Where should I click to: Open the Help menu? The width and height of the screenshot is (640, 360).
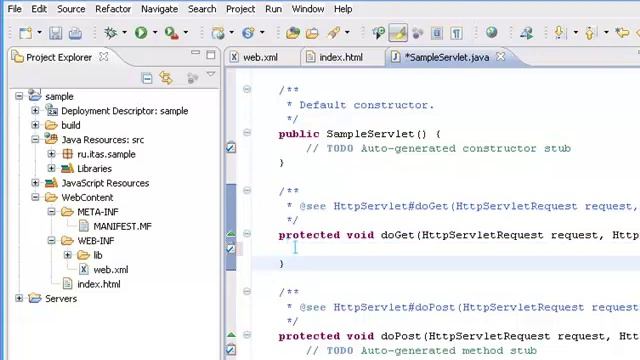343,9
